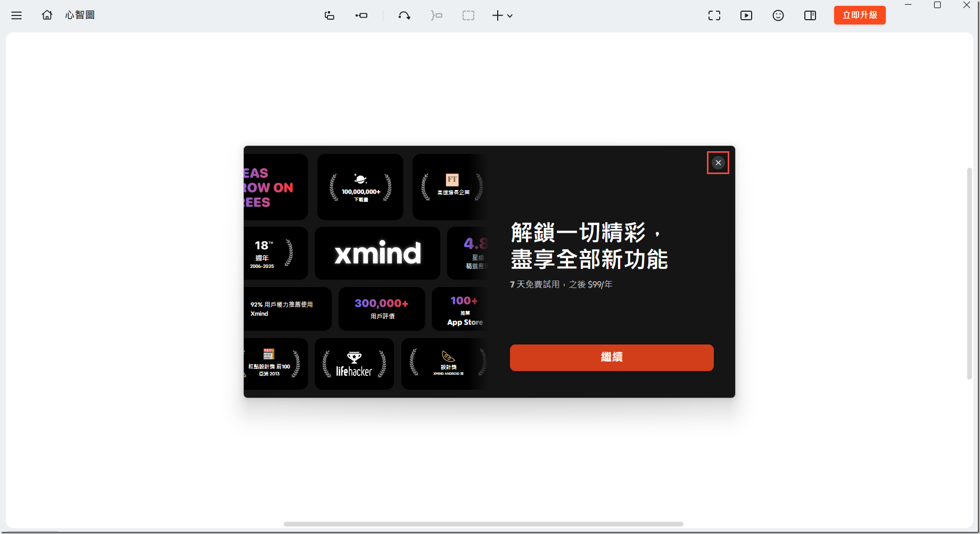Screen dimensions: 980x534
Task: Click the 繼續 continue button
Action: click(x=612, y=357)
